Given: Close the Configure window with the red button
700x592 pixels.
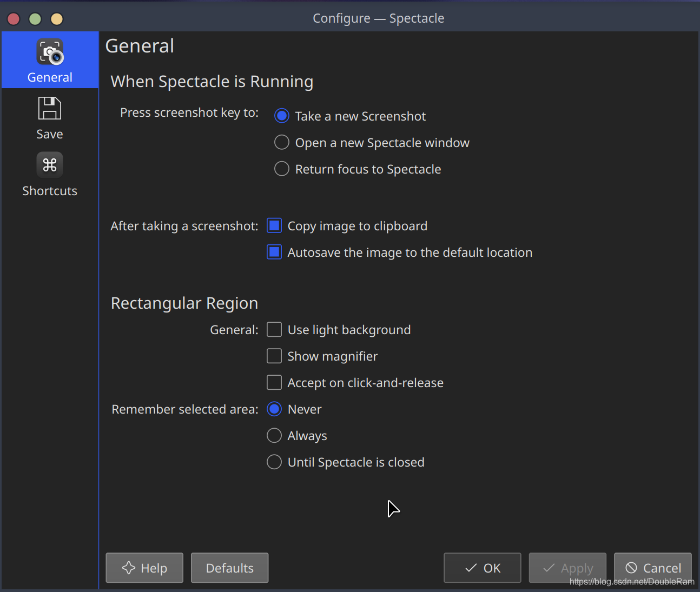Looking at the screenshot, I should click(x=14, y=19).
